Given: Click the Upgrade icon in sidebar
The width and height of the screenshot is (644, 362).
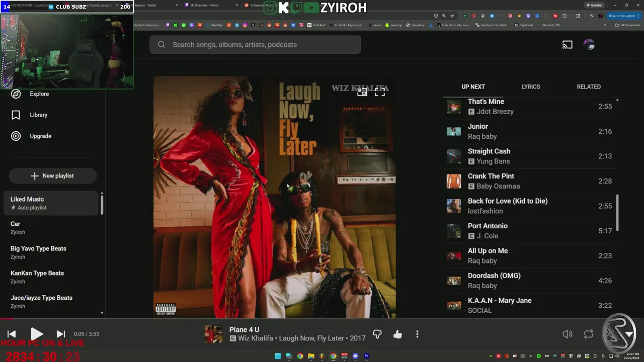Looking at the screenshot, I should tap(16, 136).
